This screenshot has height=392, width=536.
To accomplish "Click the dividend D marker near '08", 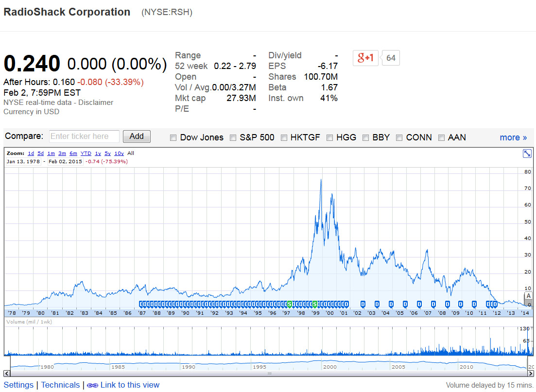I will pyautogui.click(x=447, y=304).
